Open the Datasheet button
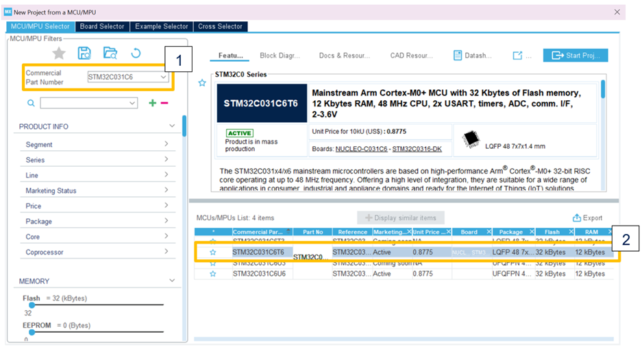Screen dimensions: 644x354 472,56
